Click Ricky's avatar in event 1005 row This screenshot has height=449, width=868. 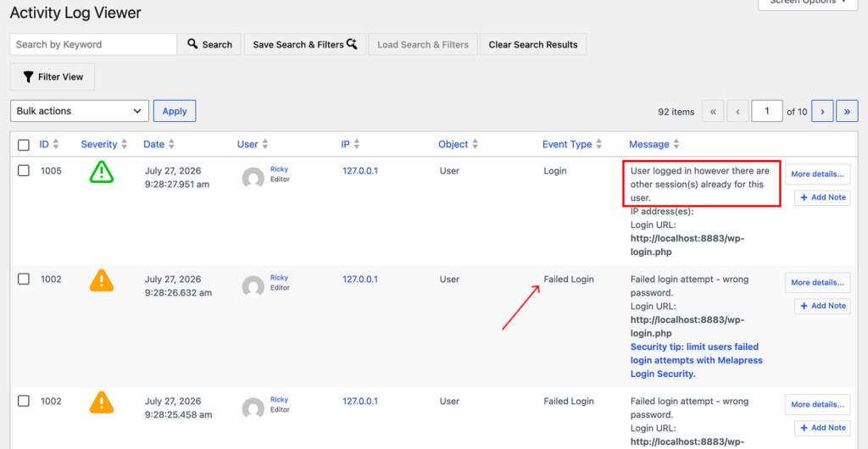tap(253, 178)
